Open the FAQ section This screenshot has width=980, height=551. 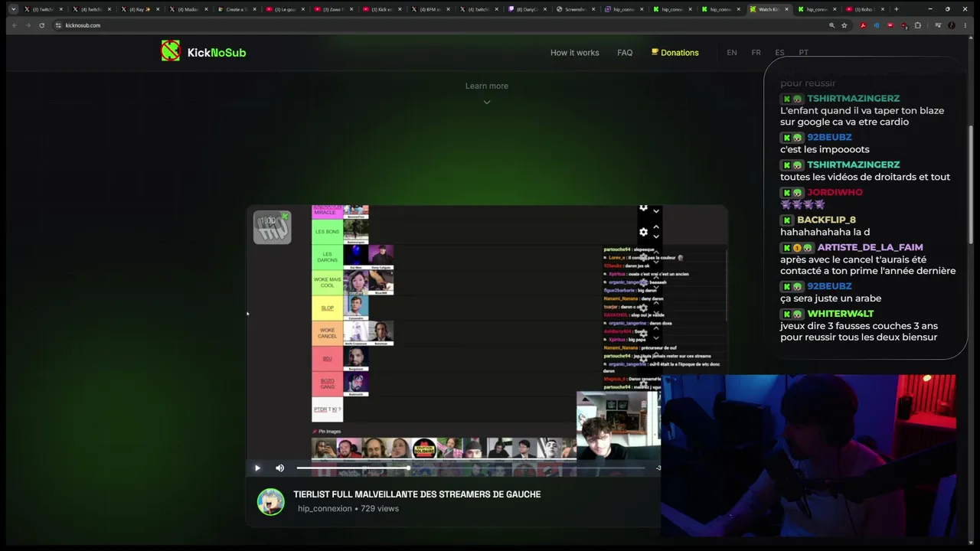coord(625,53)
